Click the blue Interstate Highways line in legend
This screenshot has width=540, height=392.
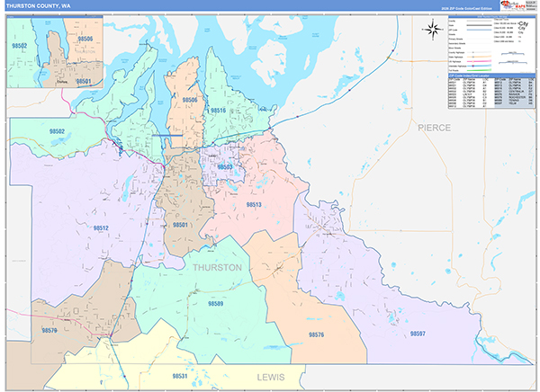tap(479, 66)
